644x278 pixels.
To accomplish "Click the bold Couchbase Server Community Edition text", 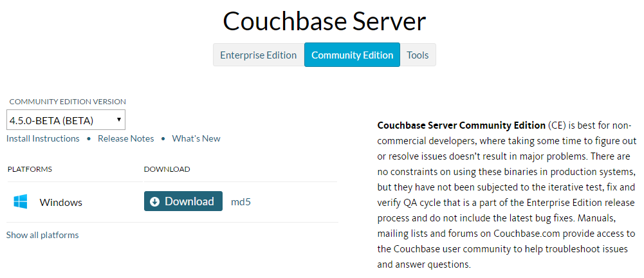I will point(461,125).
